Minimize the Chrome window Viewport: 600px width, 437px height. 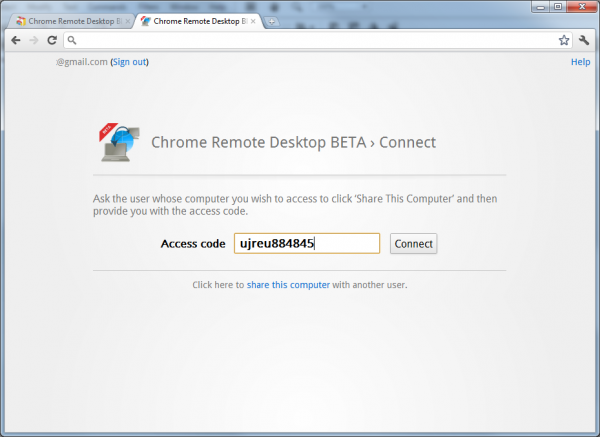[x=540, y=7]
